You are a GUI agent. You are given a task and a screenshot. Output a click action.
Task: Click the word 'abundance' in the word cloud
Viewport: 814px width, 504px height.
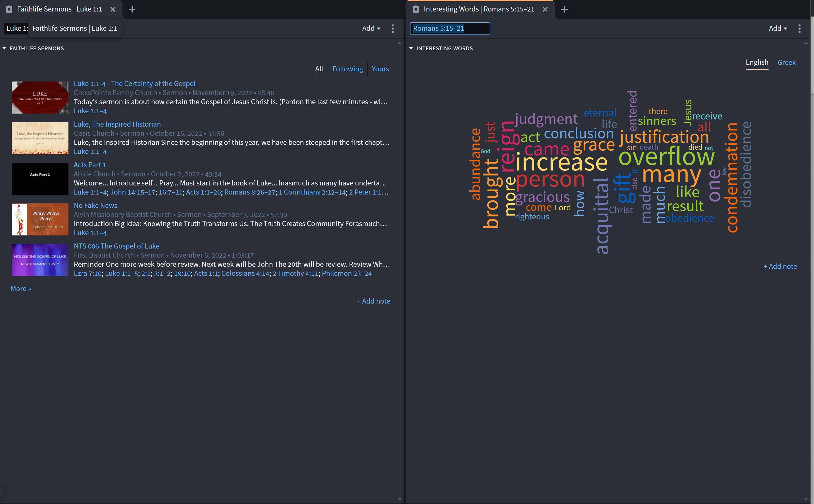pyautogui.click(x=475, y=164)
